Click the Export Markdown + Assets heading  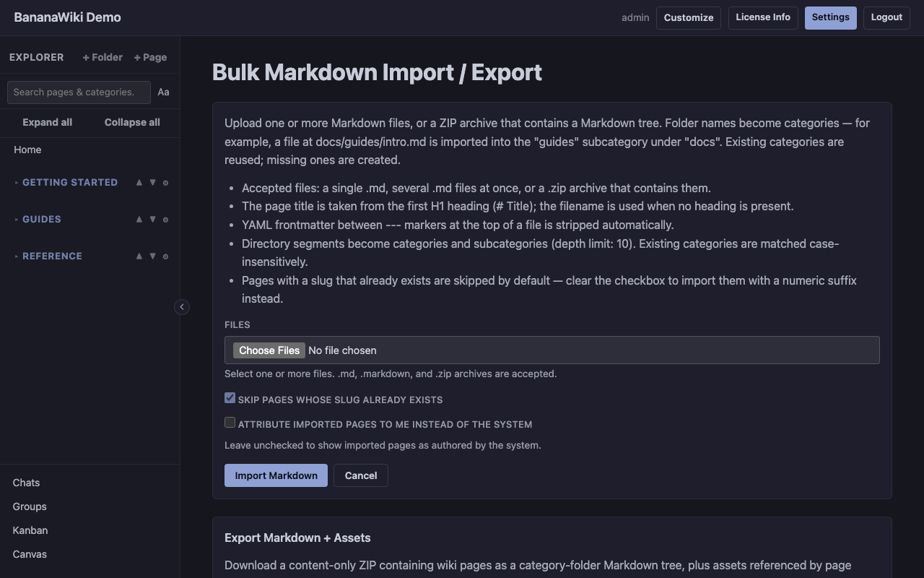tap(297, 538)
